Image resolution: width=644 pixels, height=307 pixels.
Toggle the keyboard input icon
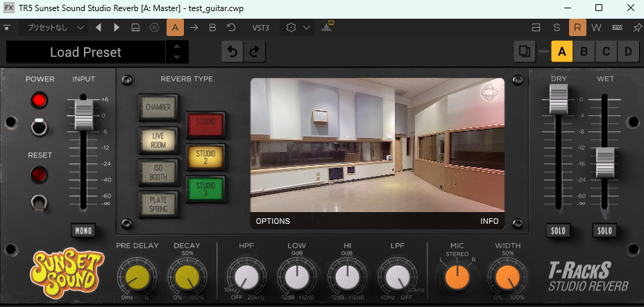pyautogui.click(x=617, y=28)
